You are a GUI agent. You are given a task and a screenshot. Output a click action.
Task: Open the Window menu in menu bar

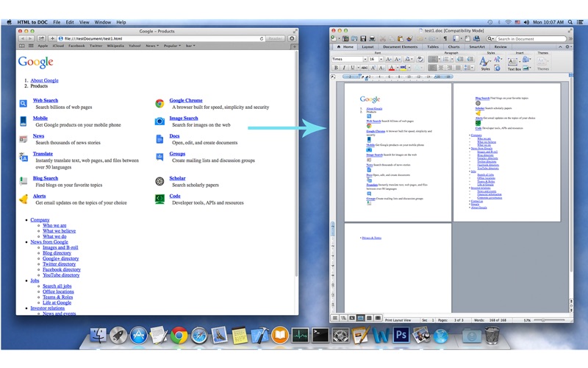pyautogui.click(x=102, y=22)
